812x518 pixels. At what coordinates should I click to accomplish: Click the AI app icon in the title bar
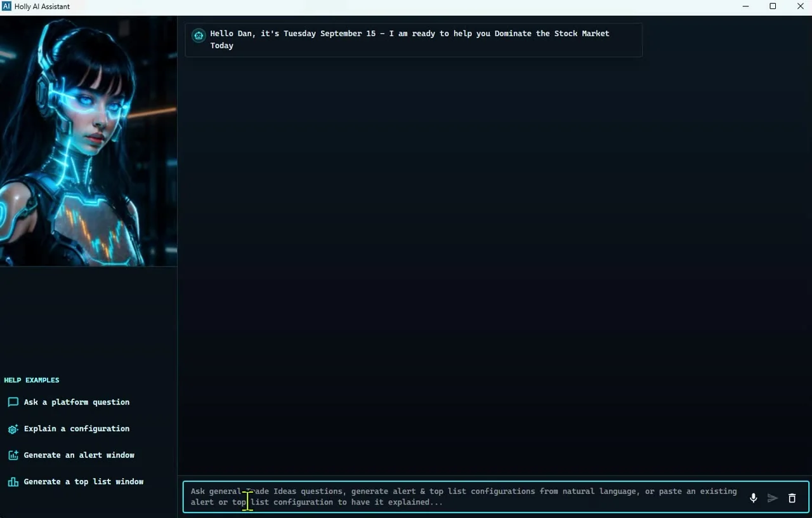pos(6,6)
